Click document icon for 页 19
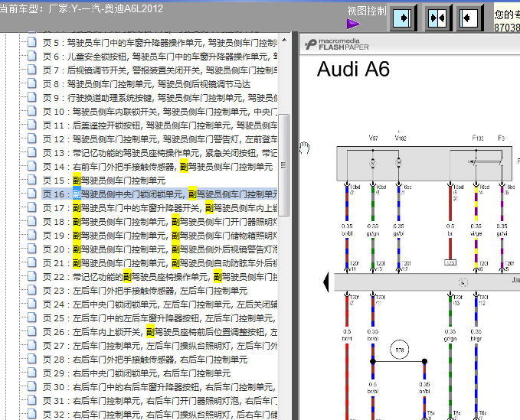520x420 pixels. [x=32, y=235]
